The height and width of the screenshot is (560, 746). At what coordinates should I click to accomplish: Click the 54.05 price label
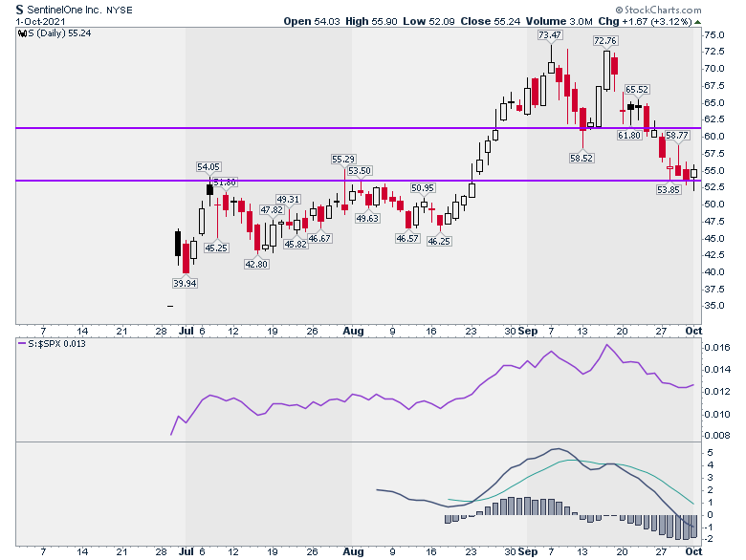click(208, 167)
